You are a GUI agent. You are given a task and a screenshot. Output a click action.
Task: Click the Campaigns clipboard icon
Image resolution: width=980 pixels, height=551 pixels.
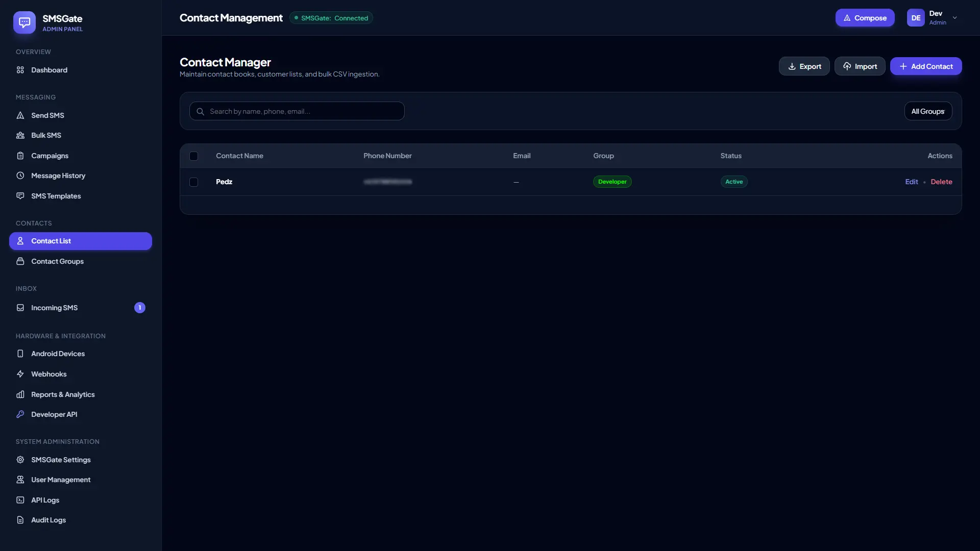point(20,156)
